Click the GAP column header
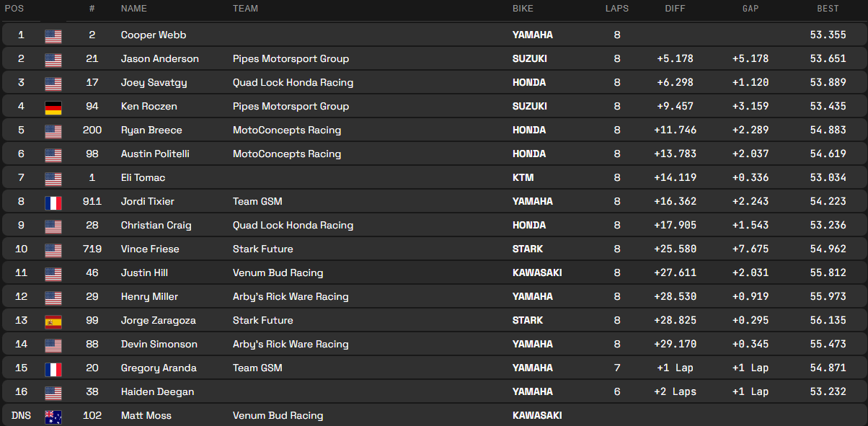 click(750, 9)
